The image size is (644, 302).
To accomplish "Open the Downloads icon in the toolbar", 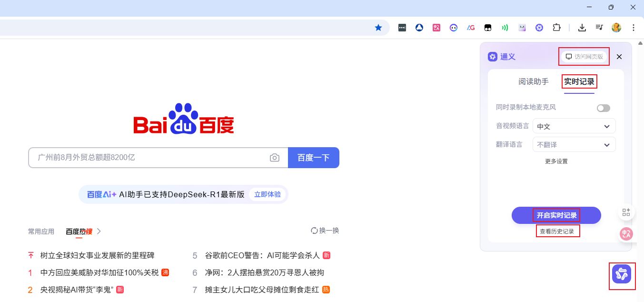I will tap(582, 28).
